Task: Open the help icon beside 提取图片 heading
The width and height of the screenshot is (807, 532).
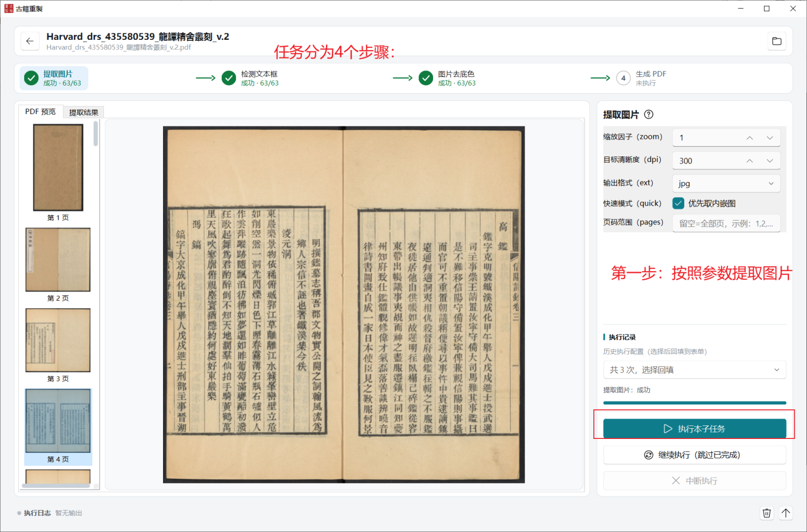Action: (x=649, y=115)
